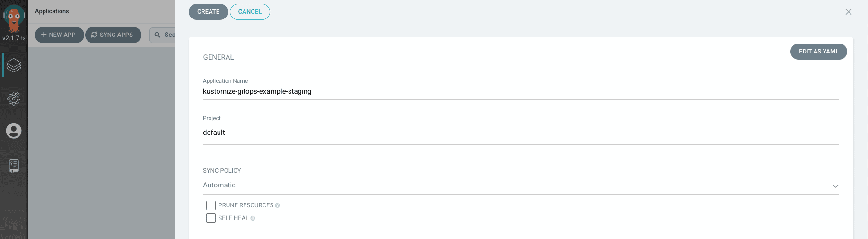Open User Info avatar icon in sidebar
The image size is (868, 239).
click(x=14, y=131)
